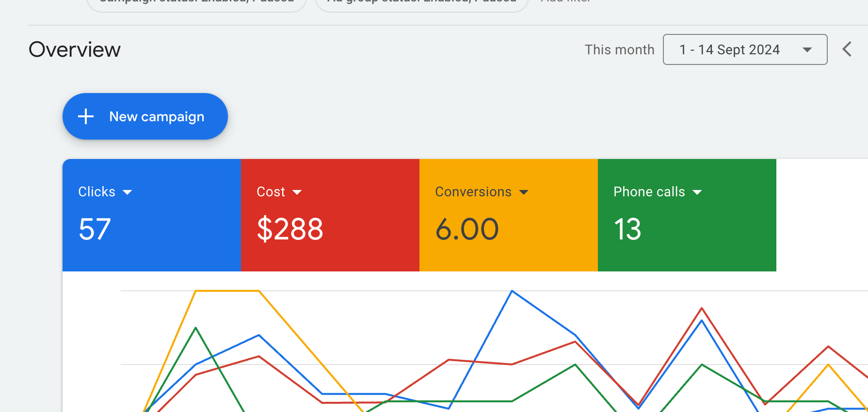Open the Conversions metric dropdown arrow
Image resolution: width=868 pixels, height=412 pixels.
[524, 192]
